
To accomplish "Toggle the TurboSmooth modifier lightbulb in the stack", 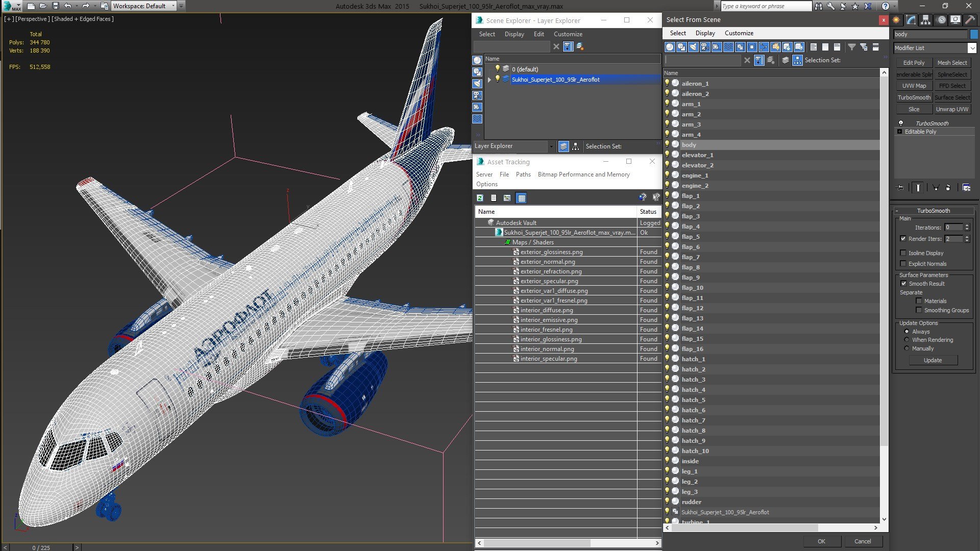I will (901, 123).
